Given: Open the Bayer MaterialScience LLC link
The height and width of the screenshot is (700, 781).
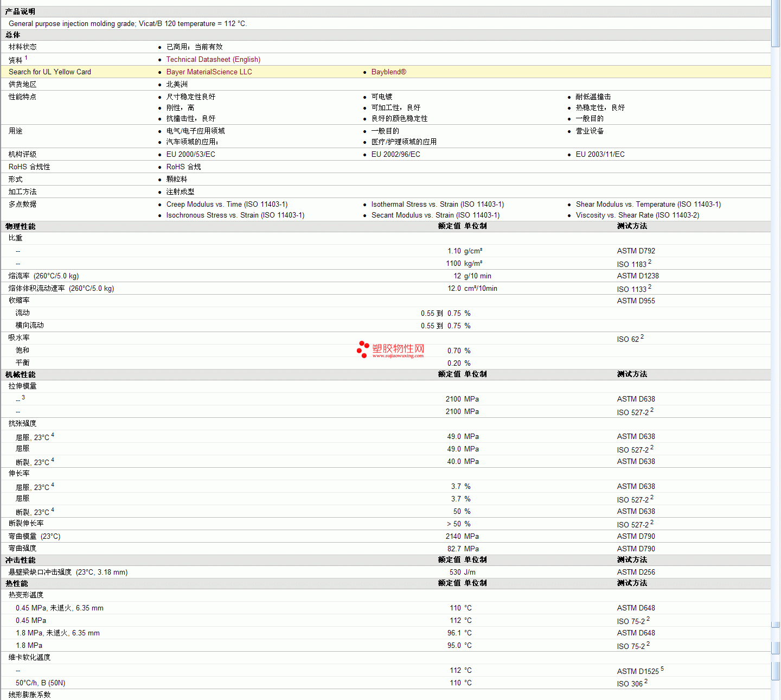Looking at the screenshot, I should click(x=209, y=72).
